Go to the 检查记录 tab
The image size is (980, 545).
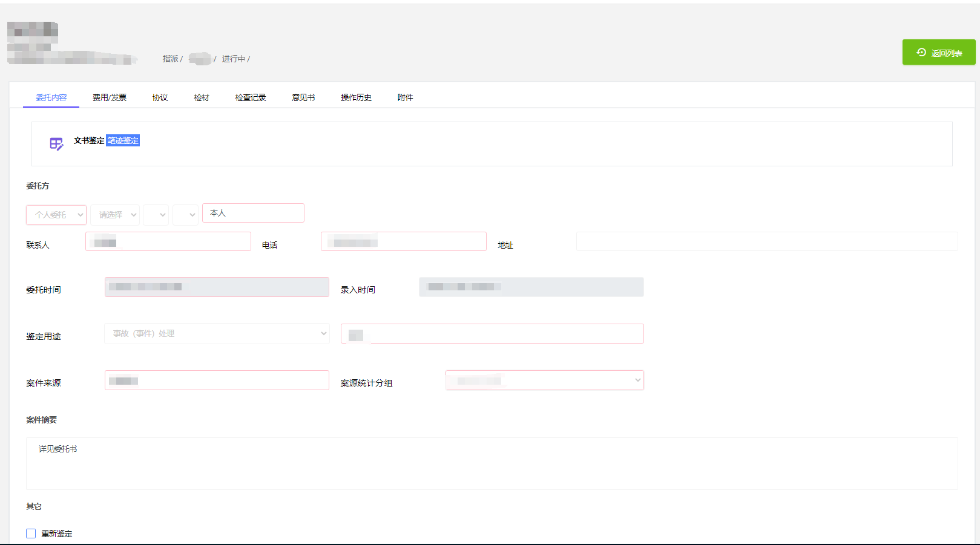[251, 97]
